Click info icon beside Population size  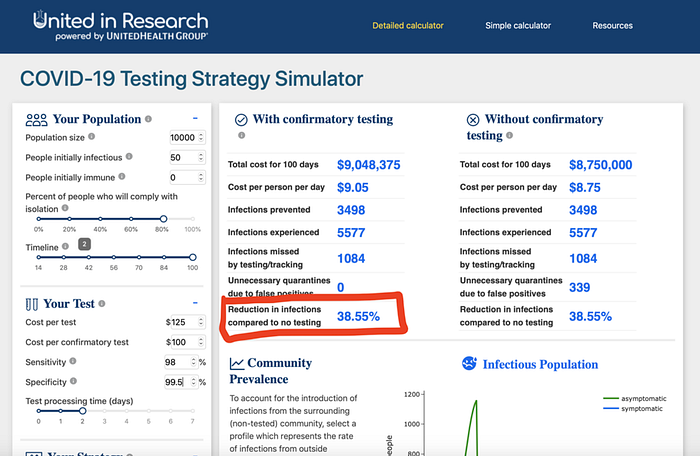click(x=92, y=137)
